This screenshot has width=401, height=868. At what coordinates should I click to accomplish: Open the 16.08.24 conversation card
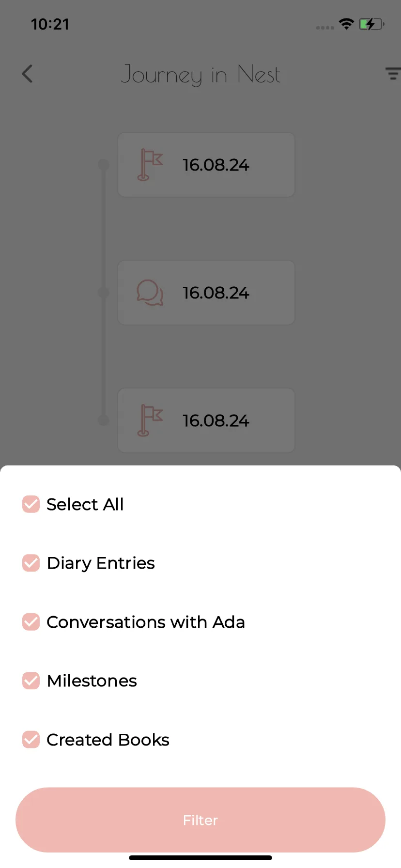click(x=206, y=293)
